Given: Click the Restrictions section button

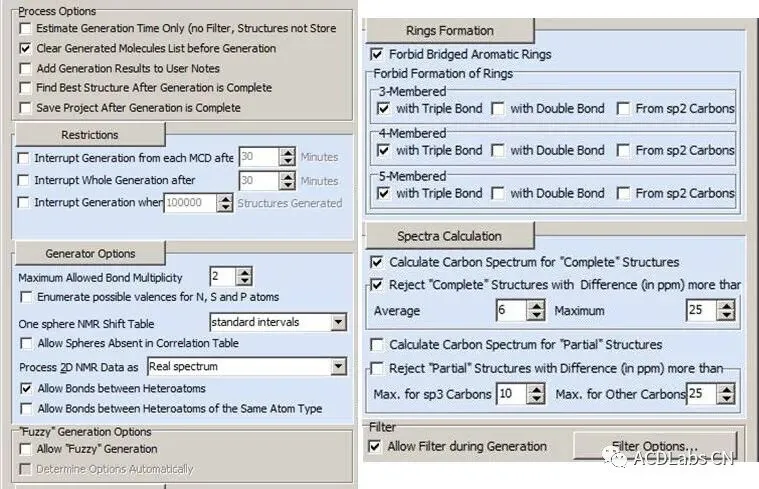Looking at the screenshot, I should [x=90, y=135].
